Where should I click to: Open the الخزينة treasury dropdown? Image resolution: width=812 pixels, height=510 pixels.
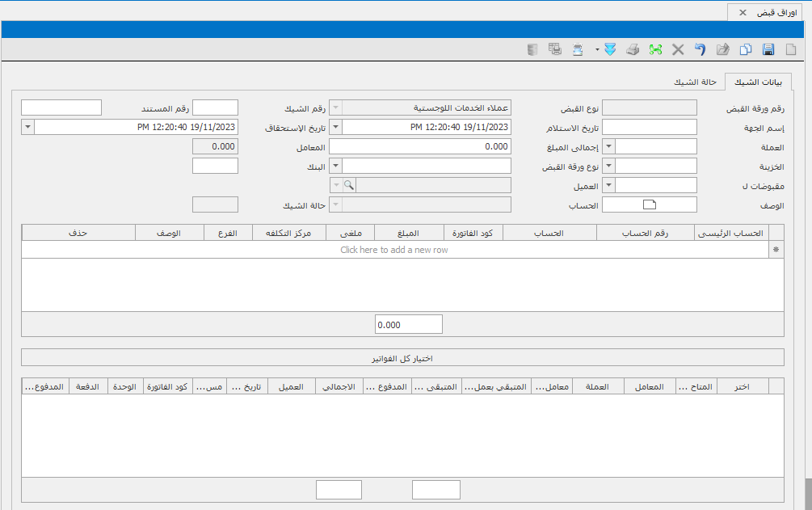(x=610, y=166)
